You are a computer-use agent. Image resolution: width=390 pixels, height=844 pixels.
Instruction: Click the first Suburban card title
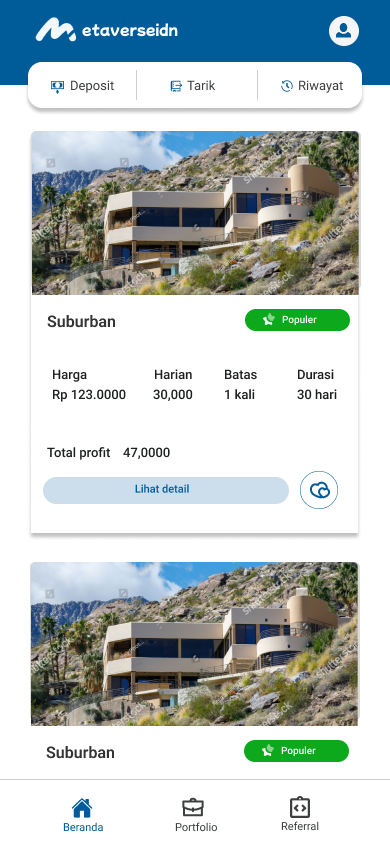point(81,322)
